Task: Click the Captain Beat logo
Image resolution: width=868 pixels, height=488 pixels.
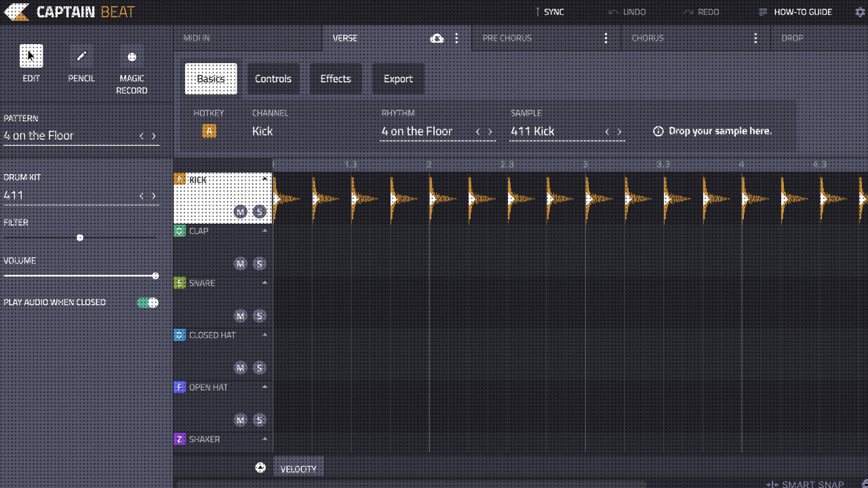Action: (69, 12)
